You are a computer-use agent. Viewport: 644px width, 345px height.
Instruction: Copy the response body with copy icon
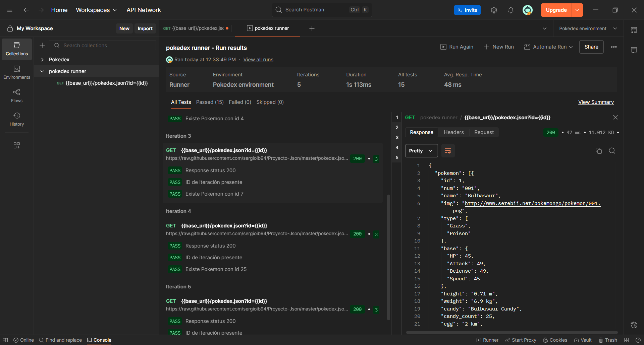pos(598,151)
